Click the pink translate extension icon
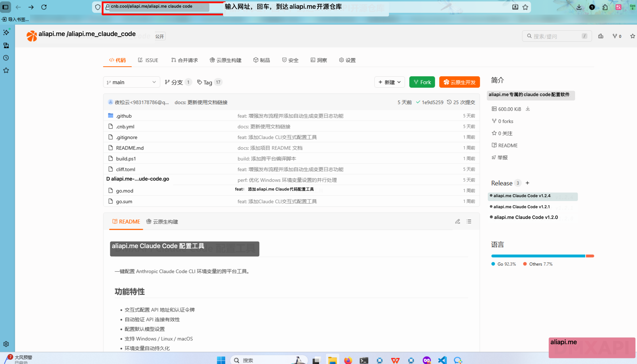Viewport: 637px width, 364px height. coord(618,7)
